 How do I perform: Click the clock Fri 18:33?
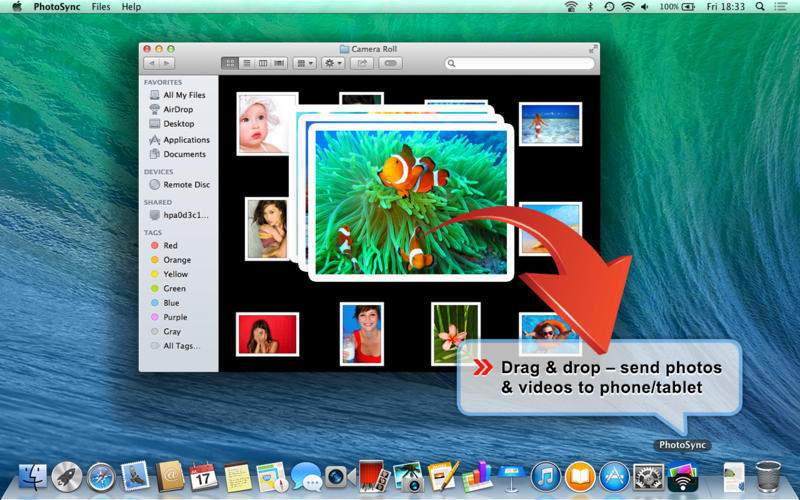coord(726,7)
